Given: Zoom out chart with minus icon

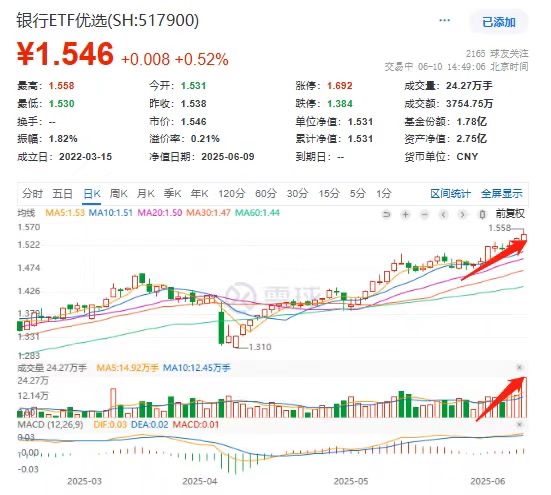Looking at the screenshot, I should 424,214.
